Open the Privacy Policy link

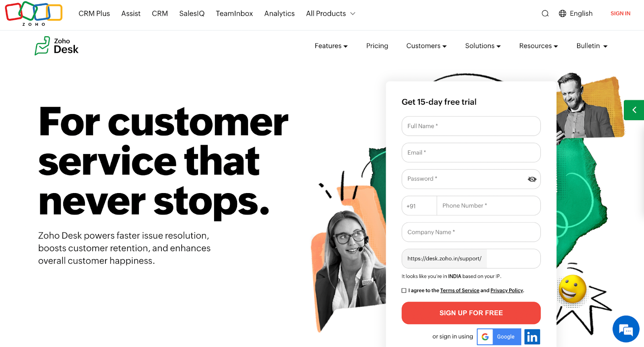(x=507, y=291)
